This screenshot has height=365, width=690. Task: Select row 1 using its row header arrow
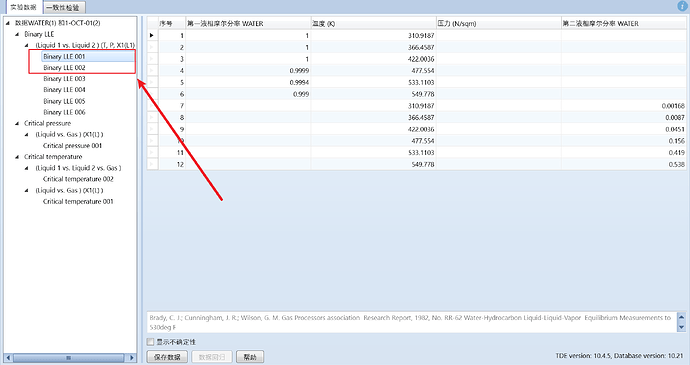[152, 35]
